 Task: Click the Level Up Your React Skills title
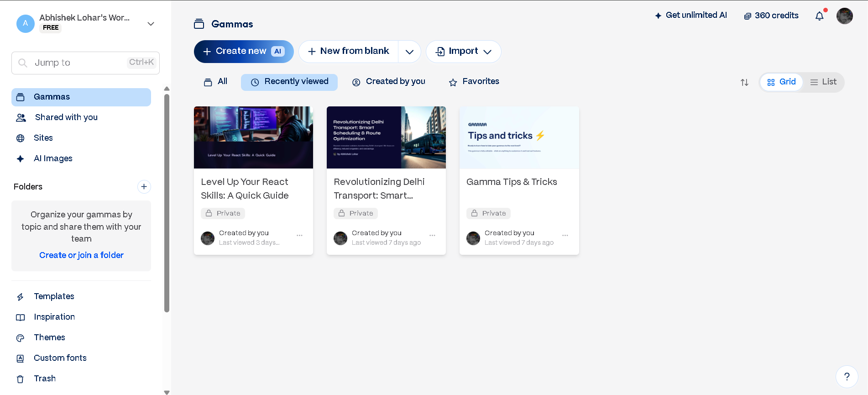coord(245,189)
